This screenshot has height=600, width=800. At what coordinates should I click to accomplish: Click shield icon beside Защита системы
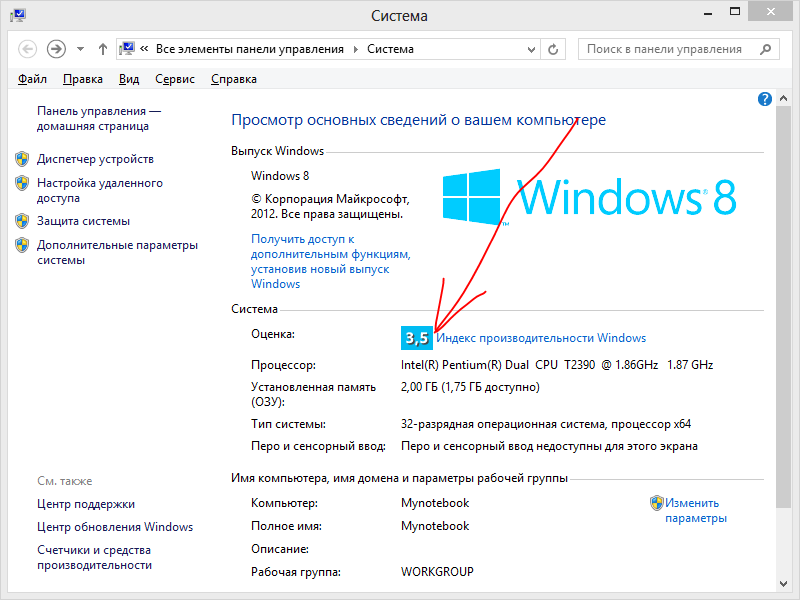tap(22, 221)
